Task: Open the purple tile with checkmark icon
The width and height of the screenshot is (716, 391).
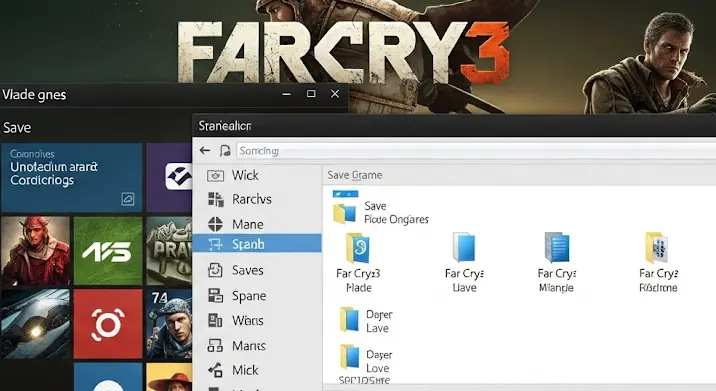Action: 169,178
